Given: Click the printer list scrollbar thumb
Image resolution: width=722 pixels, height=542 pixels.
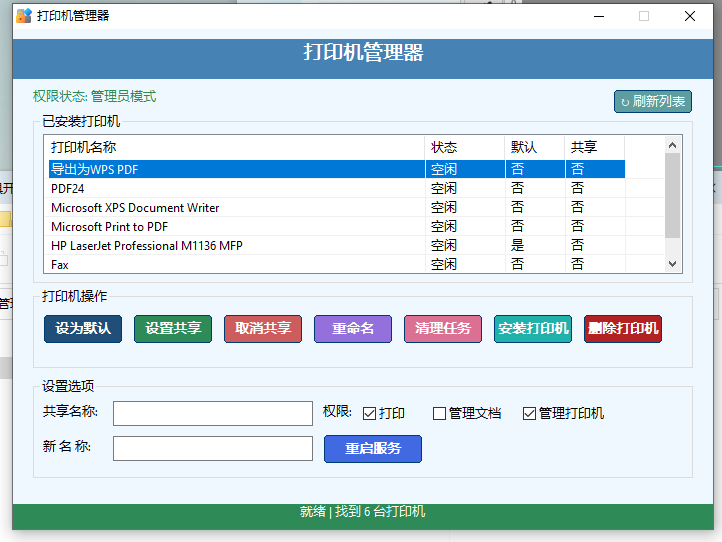Looking at the screenshot, I should 672,196.
